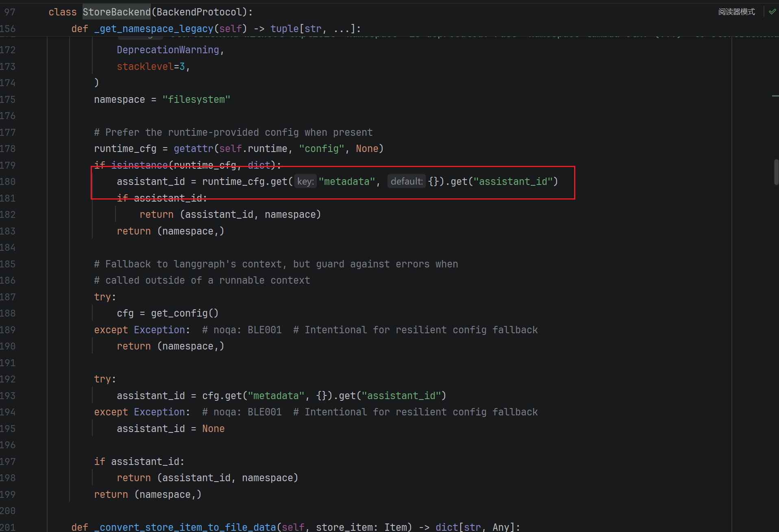Click None on line 195
779x532 pixels.
tap(213, 429)
